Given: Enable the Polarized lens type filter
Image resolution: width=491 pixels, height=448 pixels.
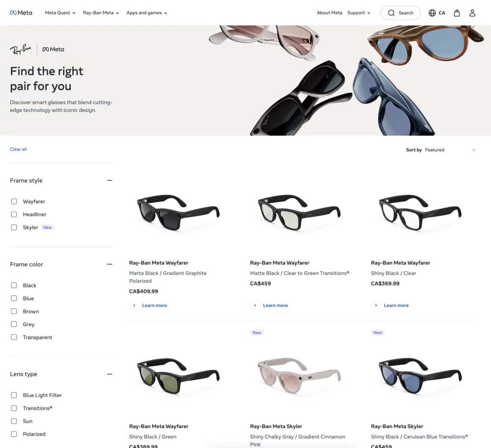Looking at the screenshot, I should [14, 434].
